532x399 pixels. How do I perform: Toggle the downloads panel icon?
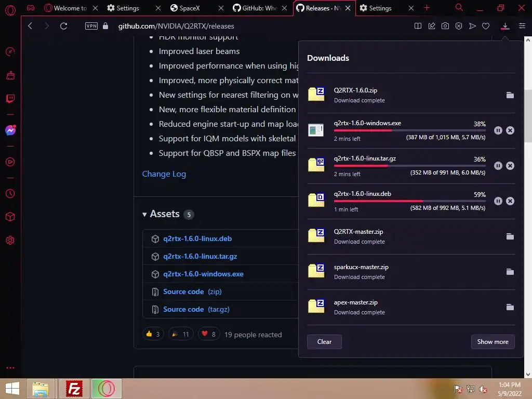[x=505, y=26]
